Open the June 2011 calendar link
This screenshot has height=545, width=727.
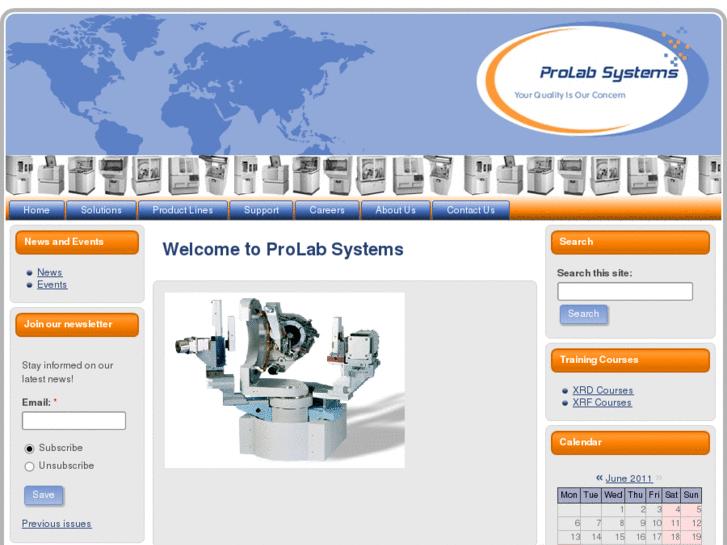629,478
